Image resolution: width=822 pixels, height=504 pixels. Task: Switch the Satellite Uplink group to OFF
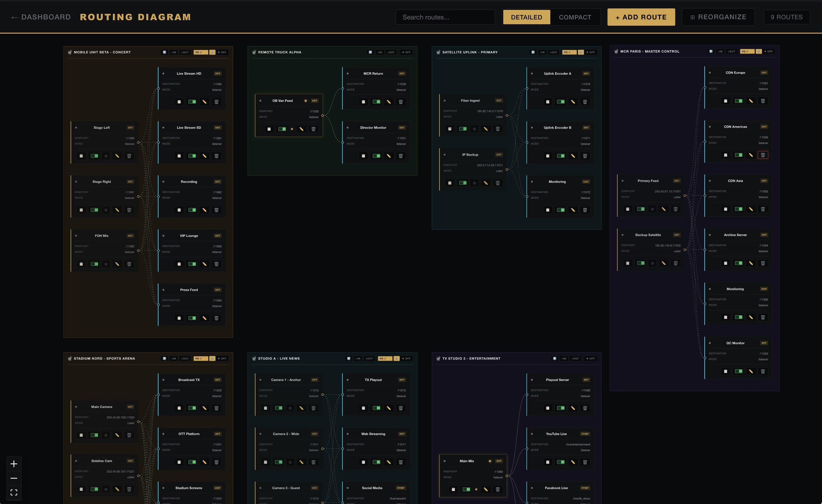[591, 52]
